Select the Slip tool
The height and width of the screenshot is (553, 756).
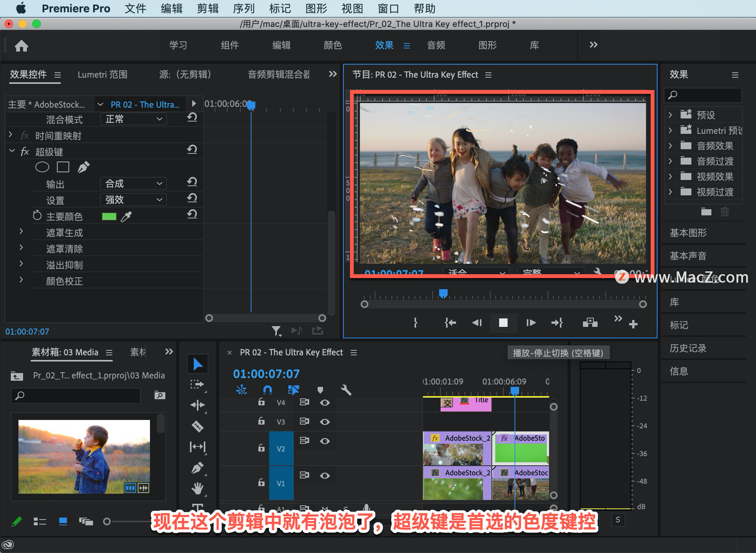[197, 447]
